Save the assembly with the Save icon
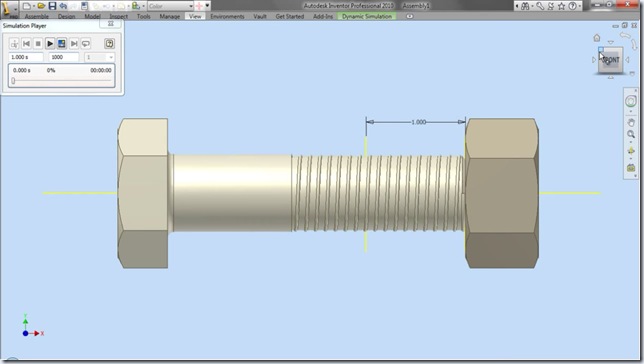The height and width of the screenshot is (364, 644). tap(52, 6)
